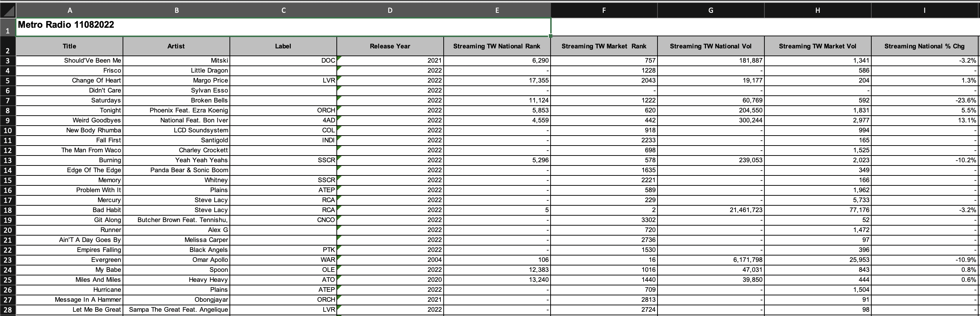Viewport: 980px width, 316px height.
Task: Select the cell 'Saturdays'
Action: click(x=69, y=100)
